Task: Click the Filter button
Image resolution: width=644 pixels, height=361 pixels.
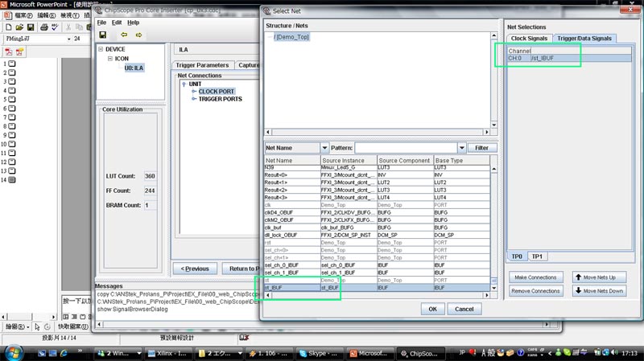Action: [x=481, y=148]
